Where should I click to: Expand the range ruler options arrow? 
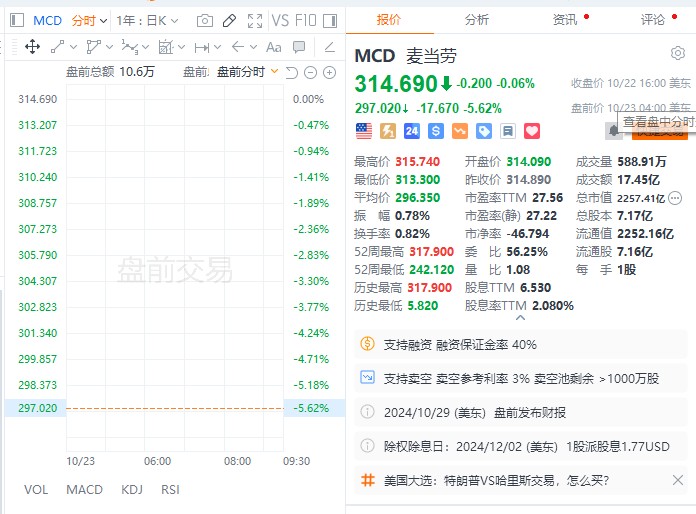point(217,47)
